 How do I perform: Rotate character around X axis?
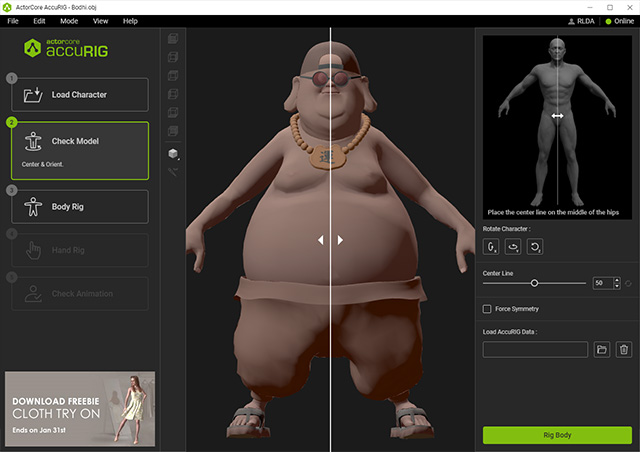[492, 245]
